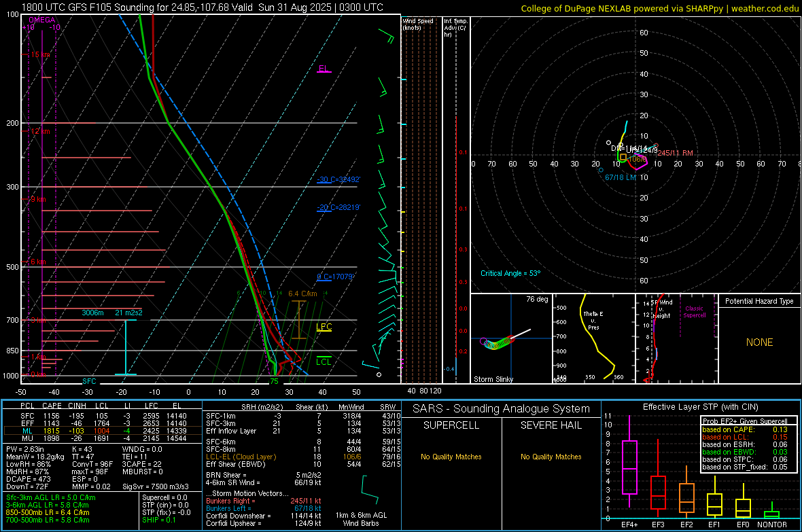The image size is (802, 532).
Task: Click the 'SigSvr = 7500 m3/s3' value
Action: tap(156, 486)
